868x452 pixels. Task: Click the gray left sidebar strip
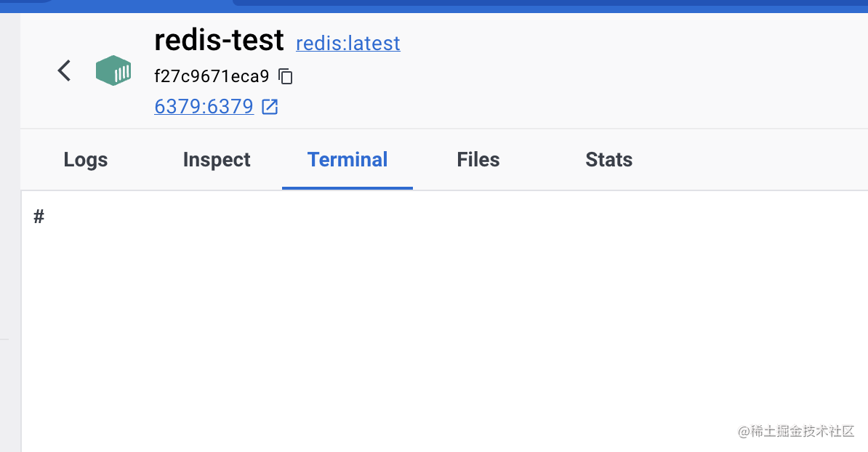coord(9,218)
